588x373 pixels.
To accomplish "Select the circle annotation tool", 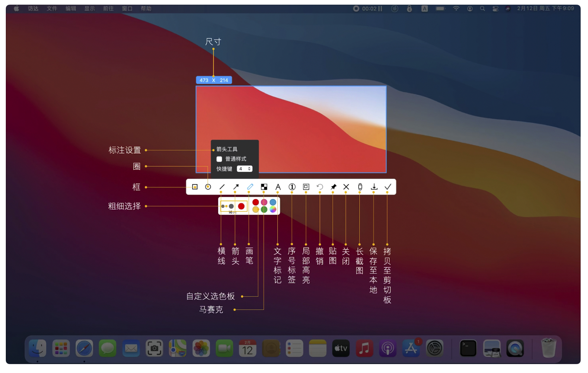I will [x=208, y=187].
